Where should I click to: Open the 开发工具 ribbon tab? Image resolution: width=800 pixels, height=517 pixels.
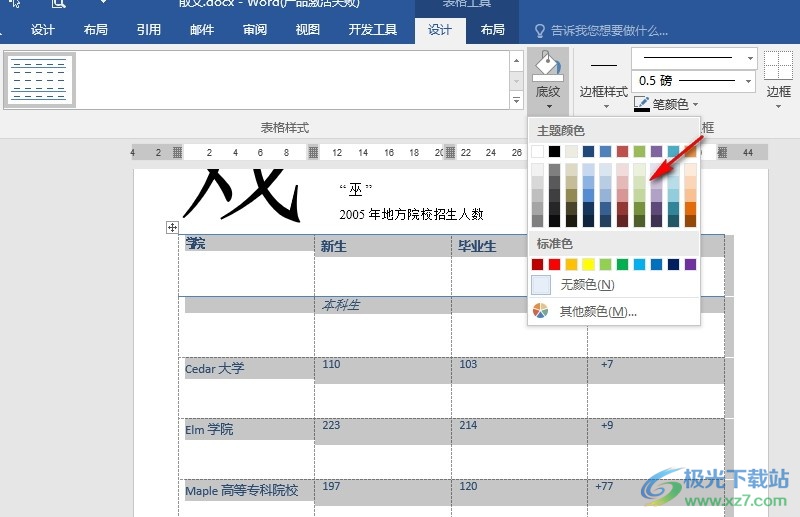point(372,30)
